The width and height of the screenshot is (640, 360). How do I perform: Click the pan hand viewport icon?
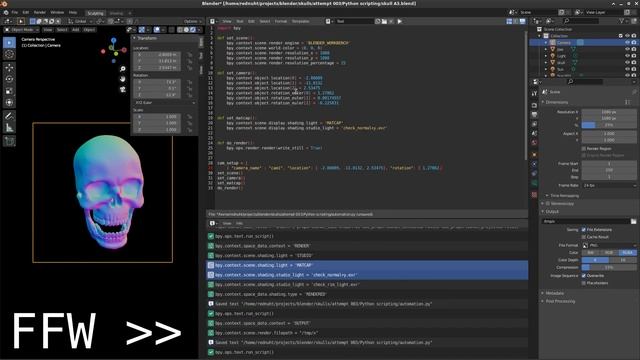point(122,79)
